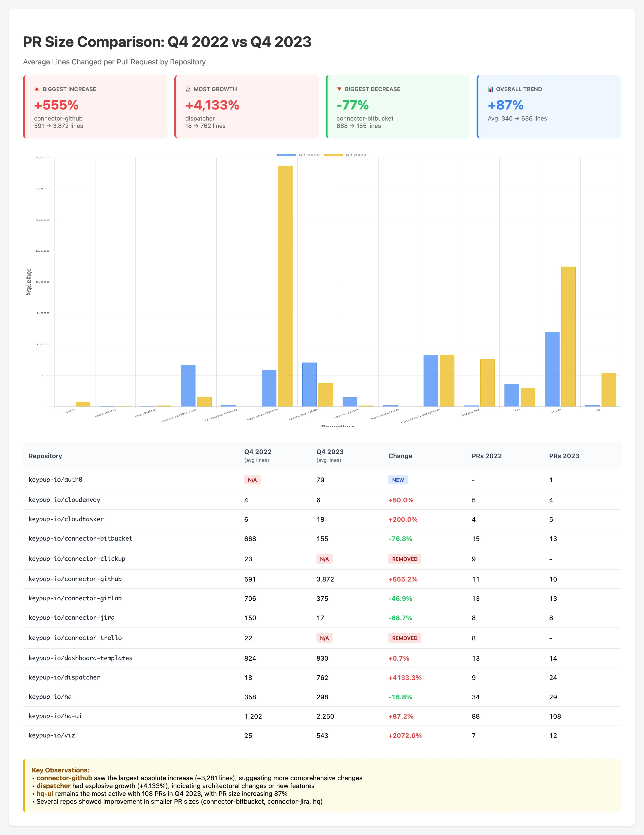Click the +4133.3% change value

[405, 677]
